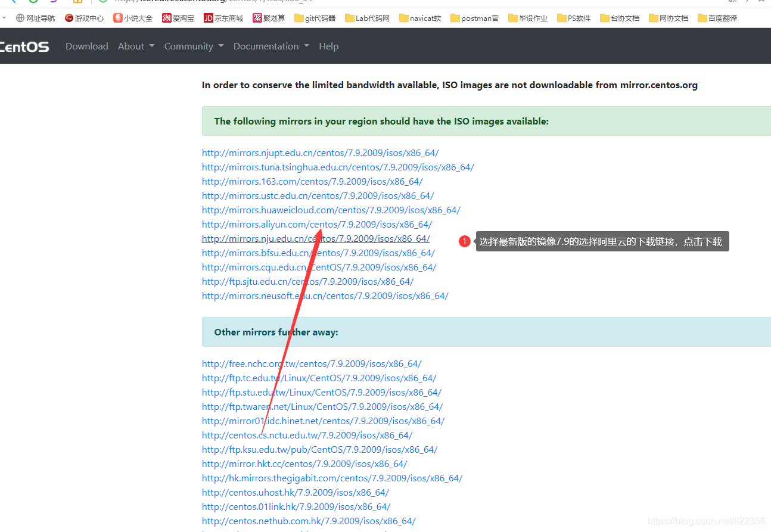
Task: Open the mirrors.cqu.edu.cn mirror link
Action: coord(319,267)
